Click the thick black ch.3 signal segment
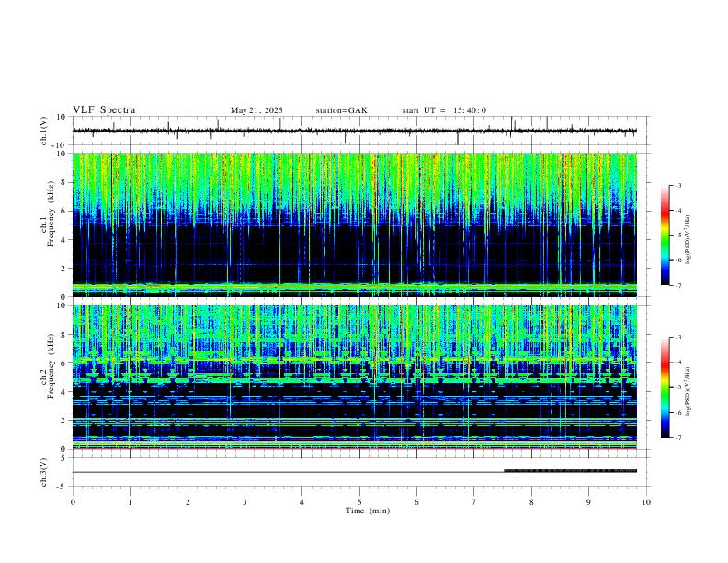 [571, 471]
